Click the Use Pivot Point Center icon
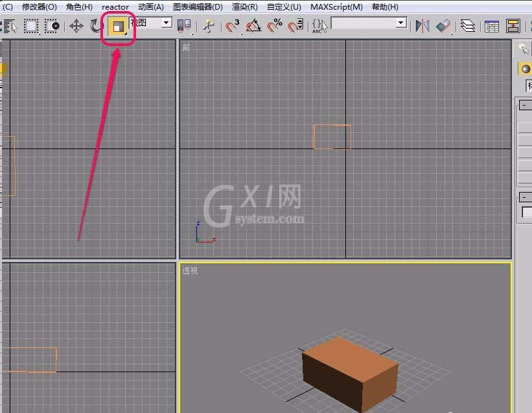The height and width of the screenshot is (413, 532). pyautogui.click(x=184, y=26)
